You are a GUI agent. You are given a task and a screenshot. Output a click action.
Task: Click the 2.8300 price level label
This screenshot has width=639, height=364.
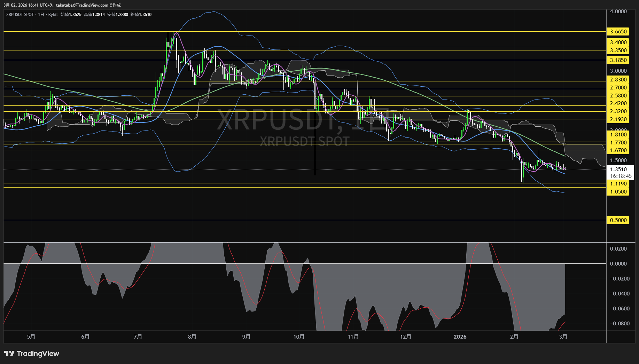pyautogui.click(x=618, y=80)
